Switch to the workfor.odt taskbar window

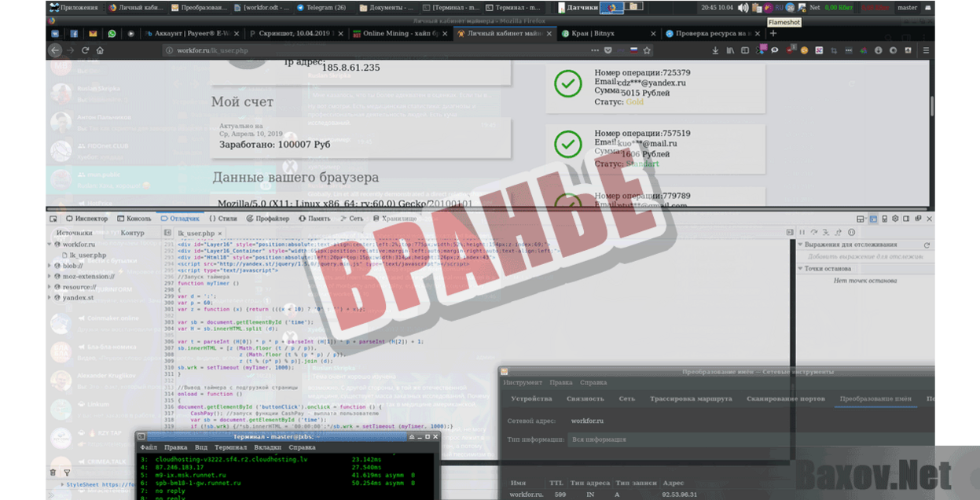262,8
